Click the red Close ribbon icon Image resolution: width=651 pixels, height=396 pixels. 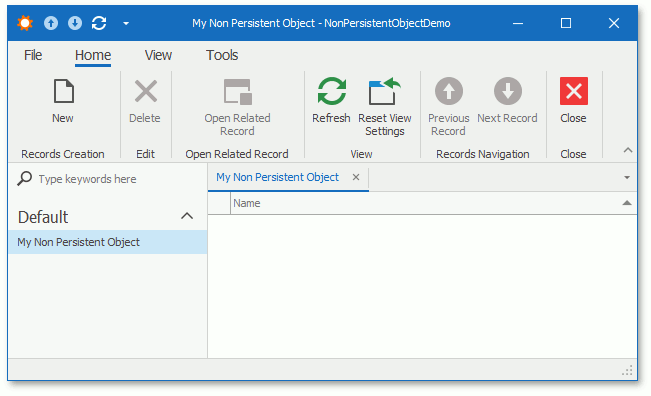pos(573,91)
